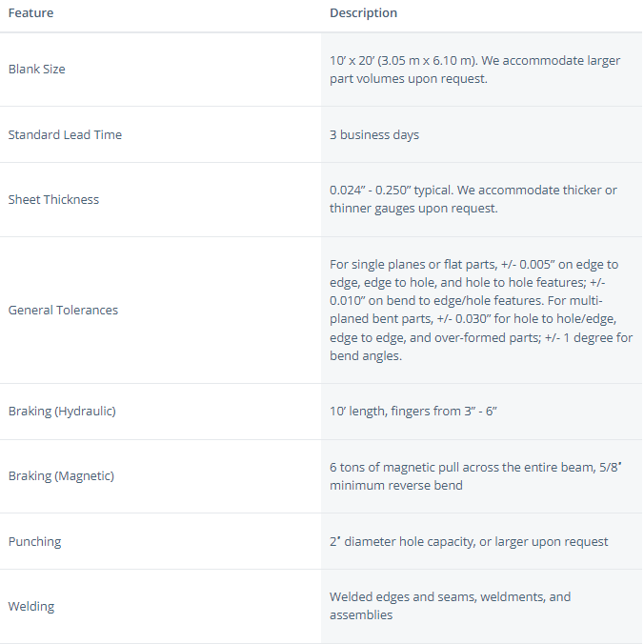Click the diameter hole capacity description

pyautogui.click(x=469, y=542)
